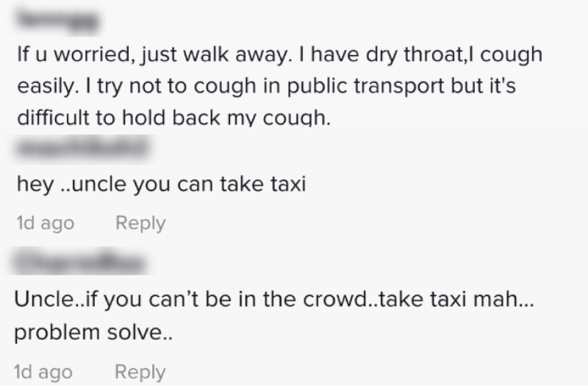The image size is (588, 386).
Task: Open the blurred username above the dry throat comment
Action: (x=58, y=20)
